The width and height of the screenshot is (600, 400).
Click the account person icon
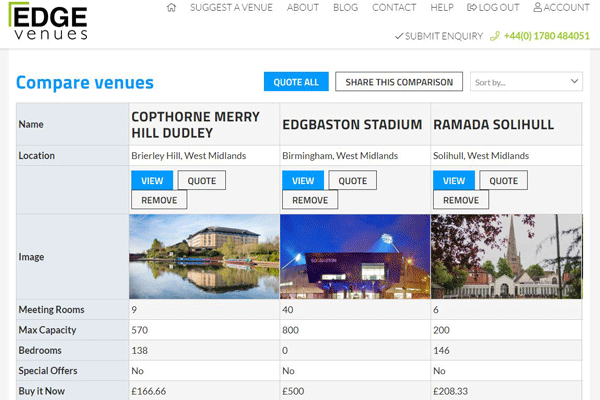point(537,7)
